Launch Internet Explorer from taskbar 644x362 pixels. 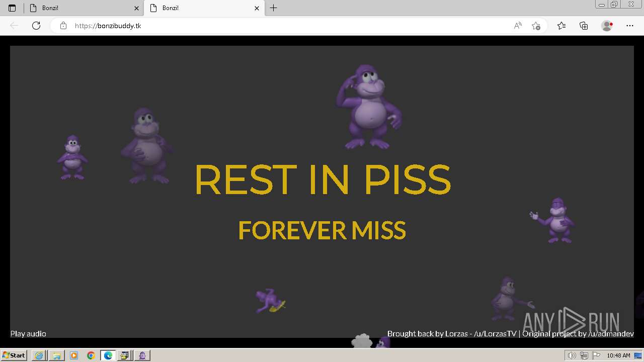coord(39,355)
